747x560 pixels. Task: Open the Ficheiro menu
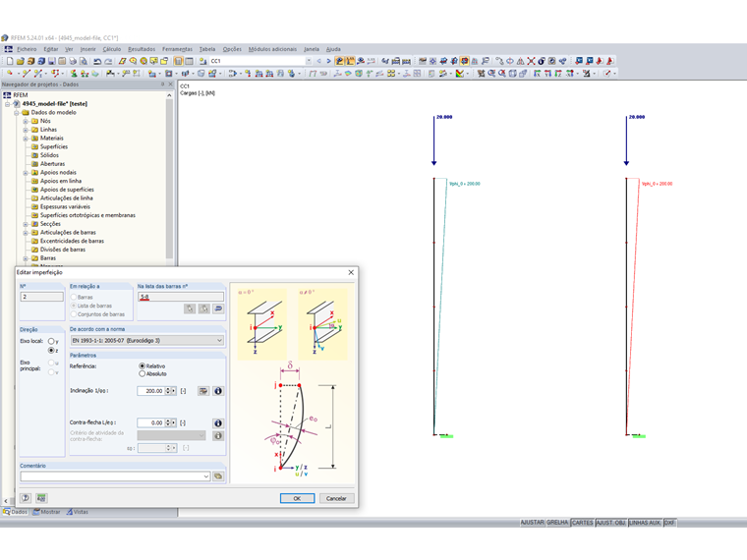pyautogui.click(x=27, y=49)
